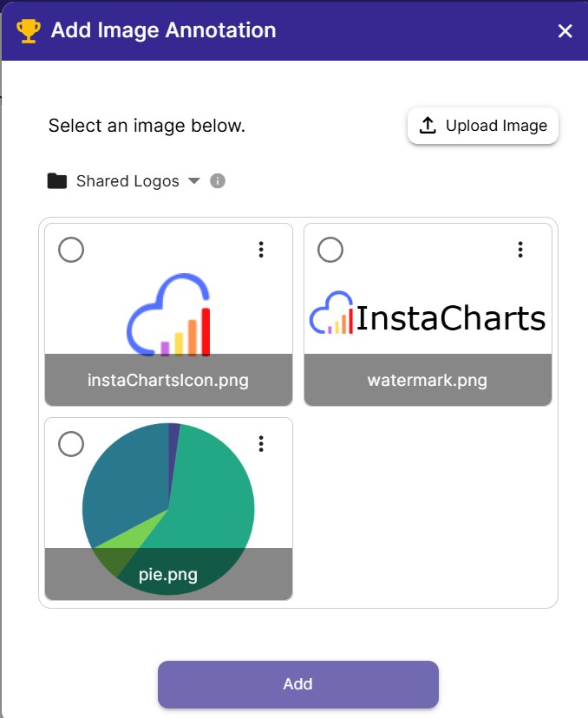Screen dimensions: 588x718
Task: Select the circle on watermark.png card
Action: point(330,250)
